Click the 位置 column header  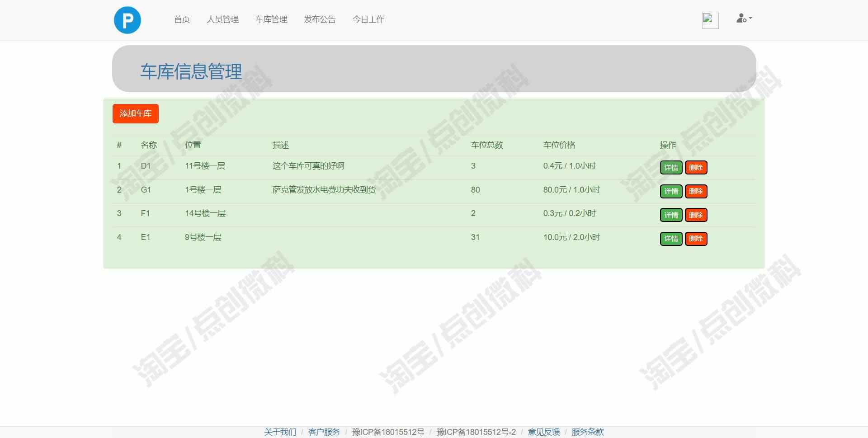click(193, 145)
